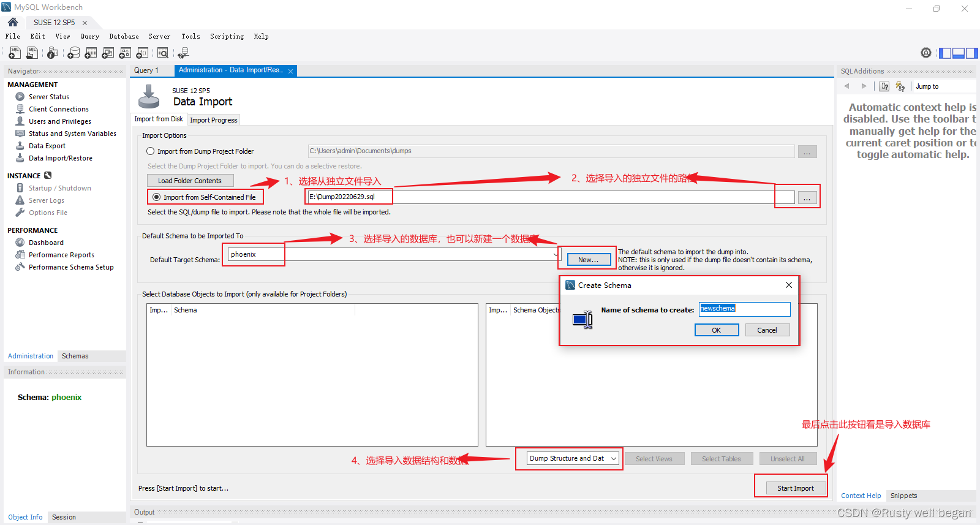The height and width of the screenshot is (525, 980).
Task: Switch to the Import Progress tab
Action: coord(214,120)
